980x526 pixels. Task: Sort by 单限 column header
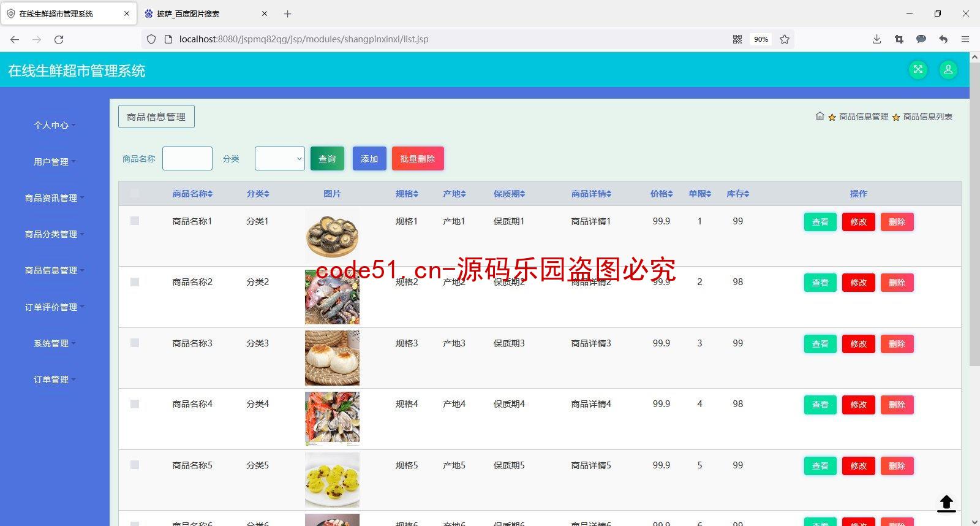pos(699,194)
